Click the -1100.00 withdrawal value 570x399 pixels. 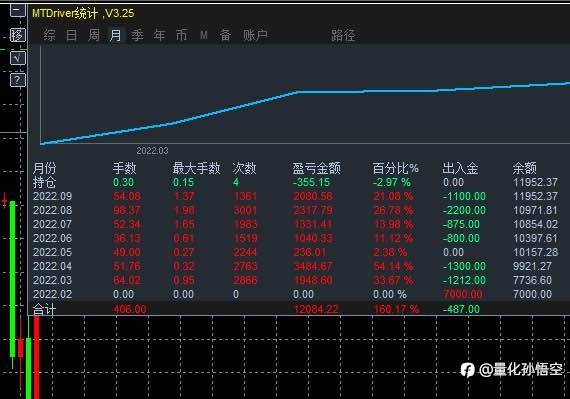pyautogui.click(x=464, y=196)
